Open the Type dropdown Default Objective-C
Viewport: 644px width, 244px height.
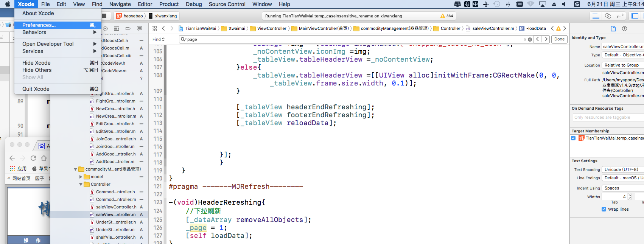point(623,55)
